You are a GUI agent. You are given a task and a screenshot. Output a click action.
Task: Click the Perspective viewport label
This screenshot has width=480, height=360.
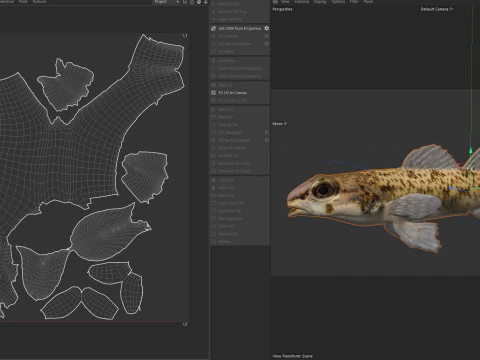[x=282, y=9]
